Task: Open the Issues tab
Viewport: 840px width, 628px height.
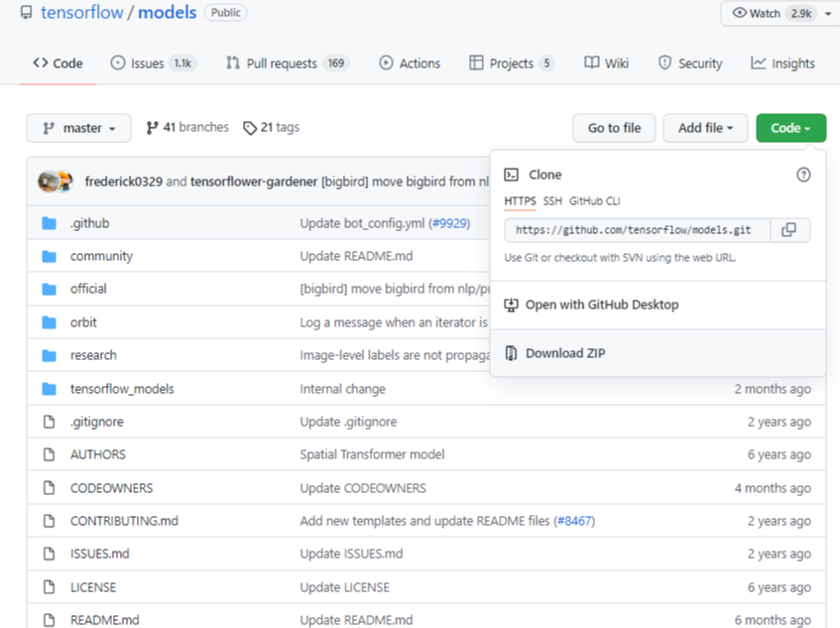Action: point(154,63)
